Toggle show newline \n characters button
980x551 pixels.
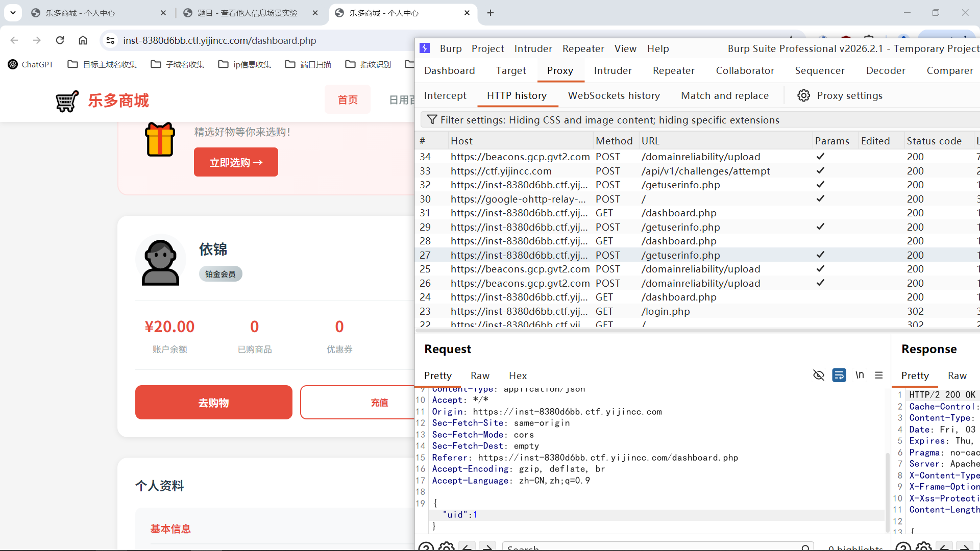[860, 375]
